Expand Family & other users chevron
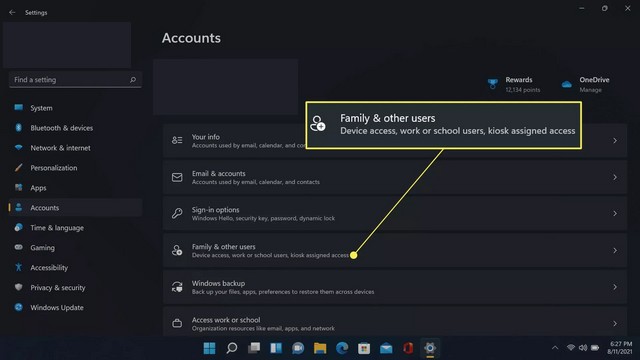640x360 pixels. pos(615,250)
